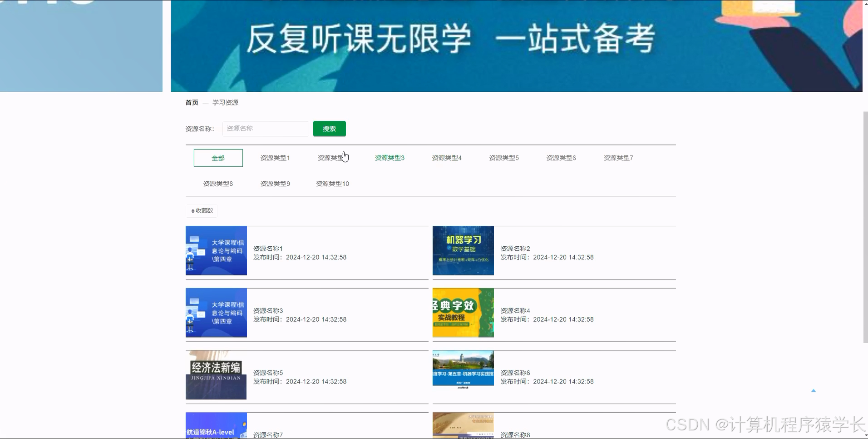868x439 pixels.
Task: Click the back-to-top arrow icon
Action: click(x=814, y=390)
